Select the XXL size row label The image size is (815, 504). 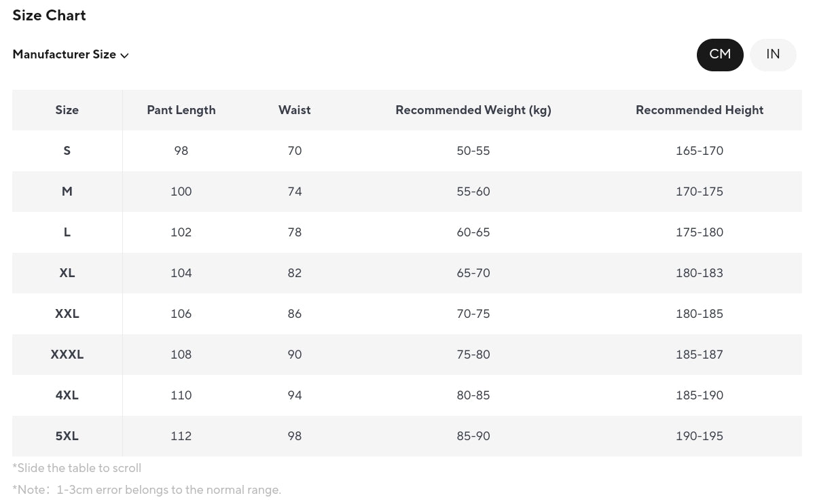(x=67, y=314)
